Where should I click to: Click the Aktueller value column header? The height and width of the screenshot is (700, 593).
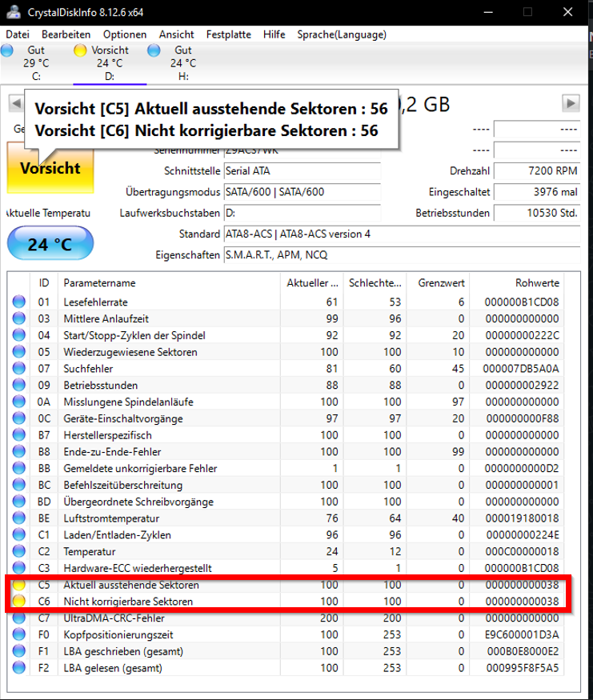coord(312,282)
